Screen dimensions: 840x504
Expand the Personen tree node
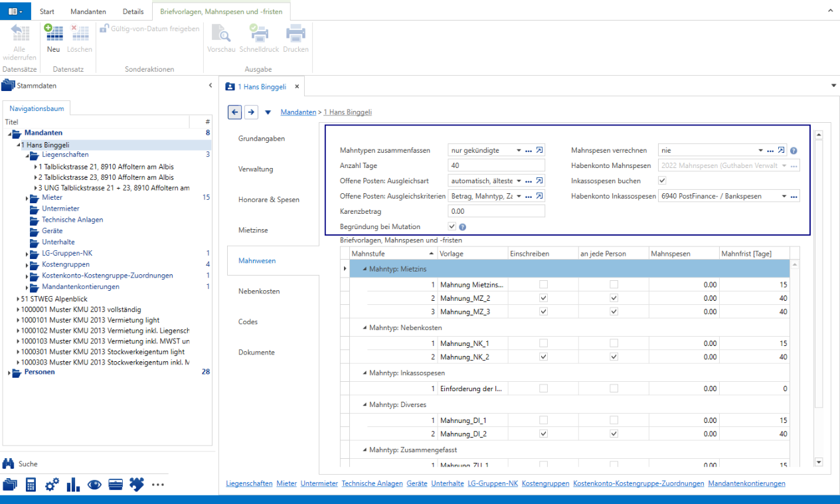pyautogui.click(x=9, y=373)
